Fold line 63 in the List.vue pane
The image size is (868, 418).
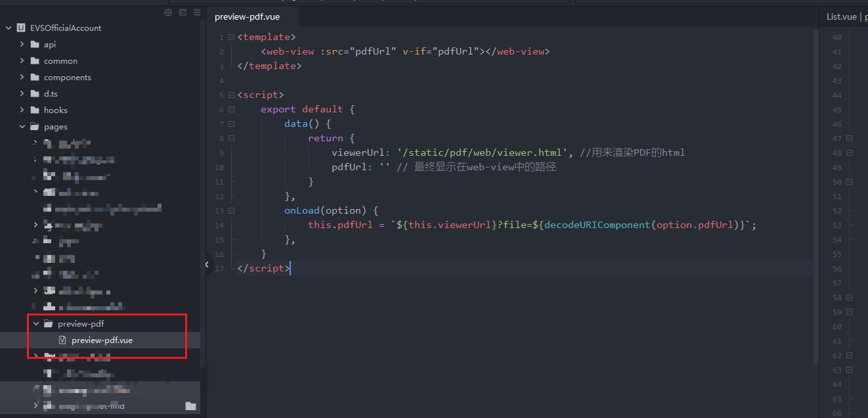[849, 370]
